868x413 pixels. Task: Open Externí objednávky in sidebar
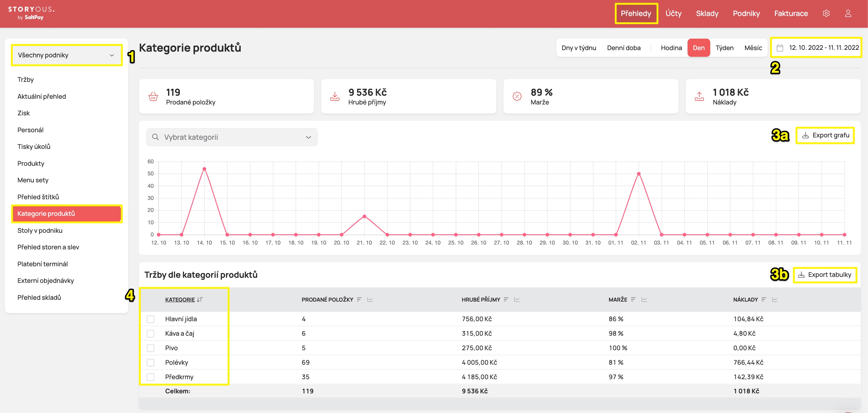46,280
